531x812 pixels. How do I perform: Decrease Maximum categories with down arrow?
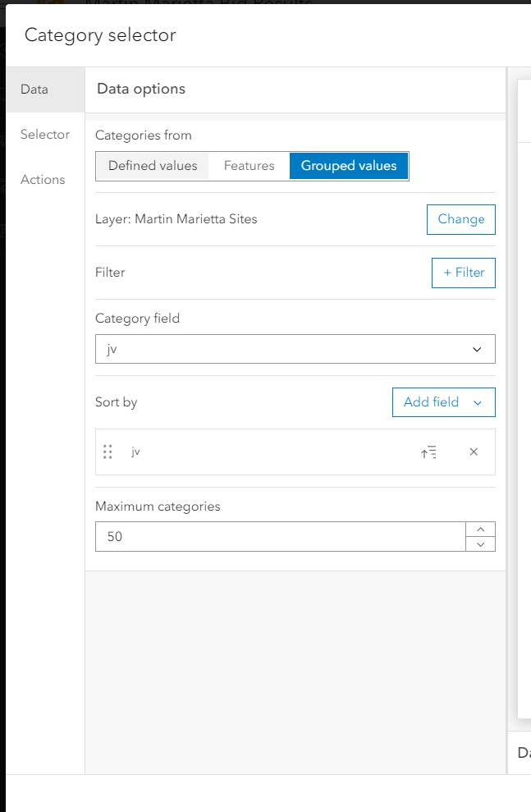point(479,543)
